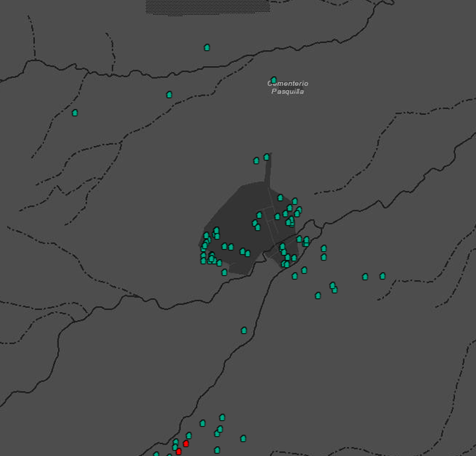Viewport: 476px width, 456px height.
Task: Click the hatched rectangle at the top edge
Action: pos(208,7)
